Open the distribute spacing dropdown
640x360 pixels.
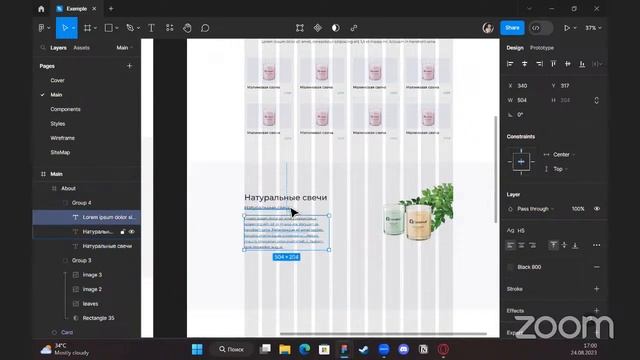coord(597,64)
